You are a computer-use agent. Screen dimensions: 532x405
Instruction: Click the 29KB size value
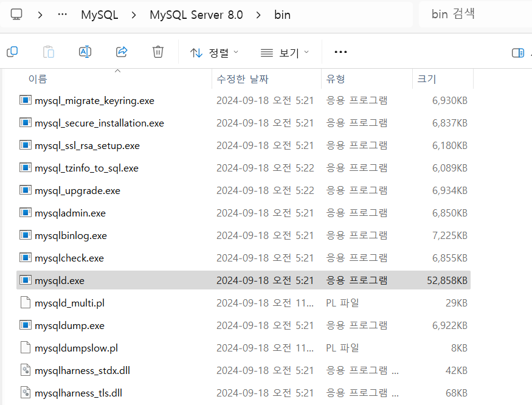click(457, 303)
